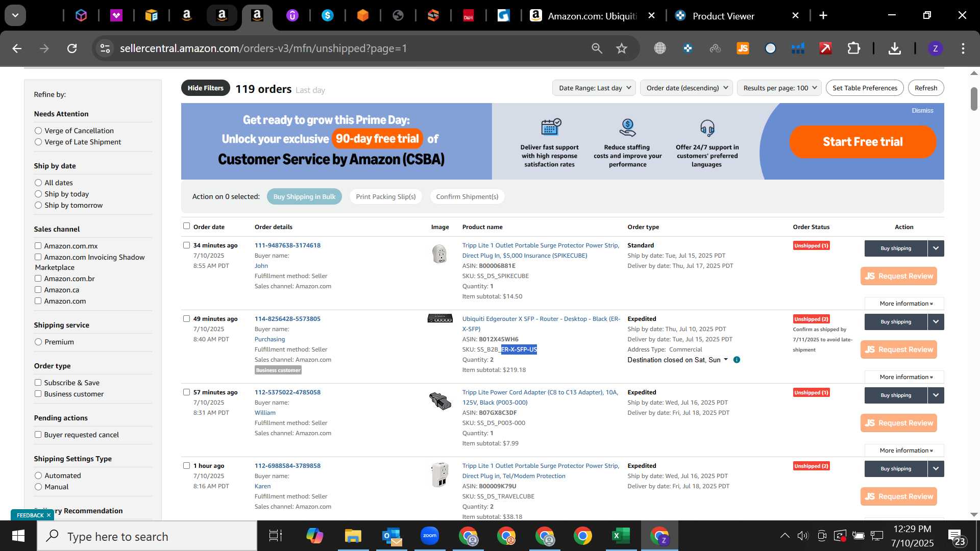Click in the taskbar search box
This screenshot has width=980, height=551.
(x=147, y=536)
